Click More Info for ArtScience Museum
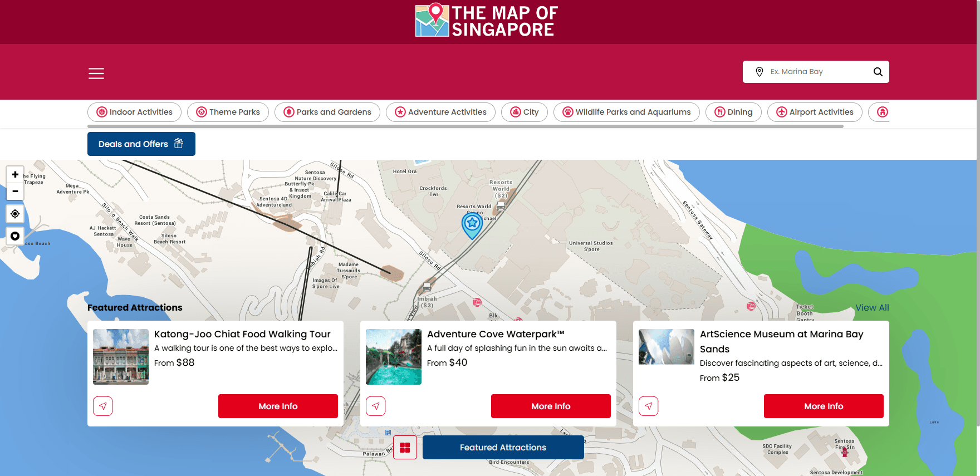 [x=823, y=406]
